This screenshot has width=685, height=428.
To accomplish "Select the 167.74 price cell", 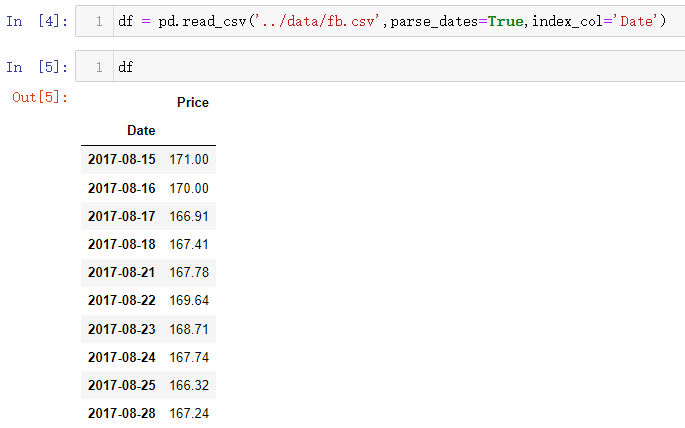I will click(189, 357).
